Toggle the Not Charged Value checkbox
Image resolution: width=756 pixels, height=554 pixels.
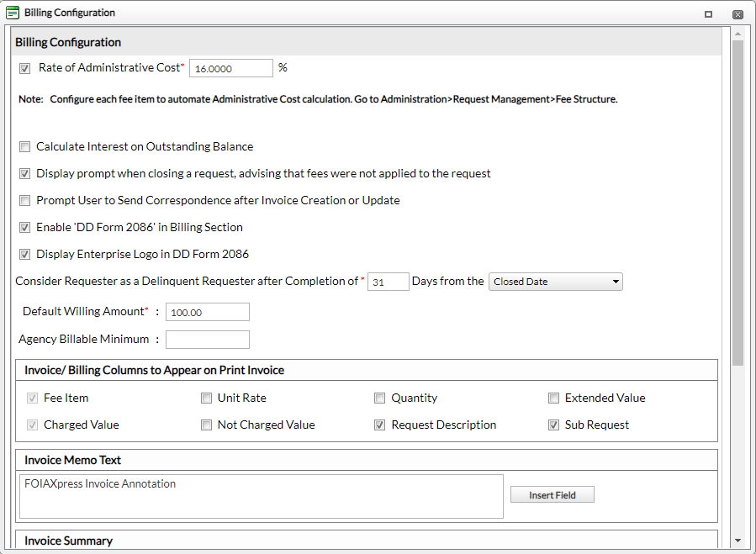206,425
